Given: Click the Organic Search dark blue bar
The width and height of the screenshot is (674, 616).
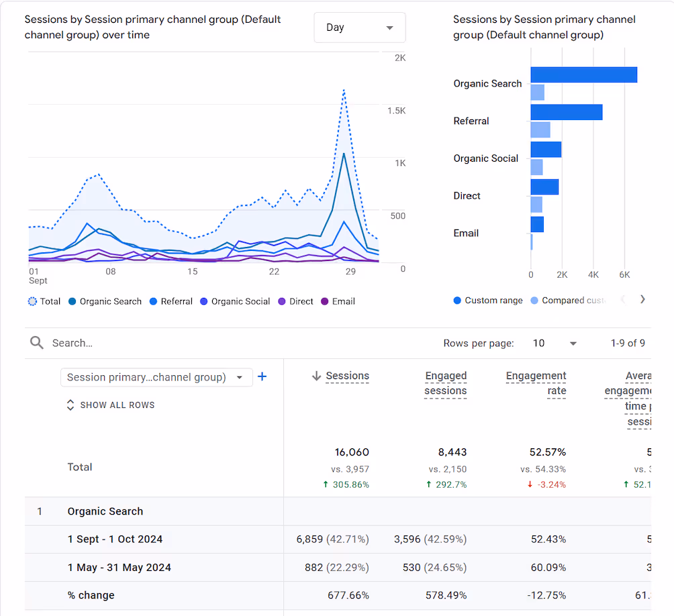Looking at the screenshot, I should (x=583, y=75).
